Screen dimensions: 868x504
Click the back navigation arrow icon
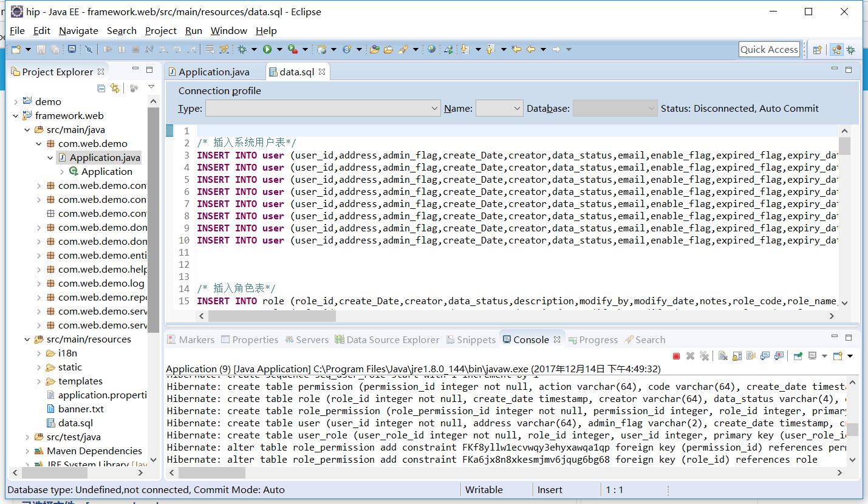tap(530, 49)
